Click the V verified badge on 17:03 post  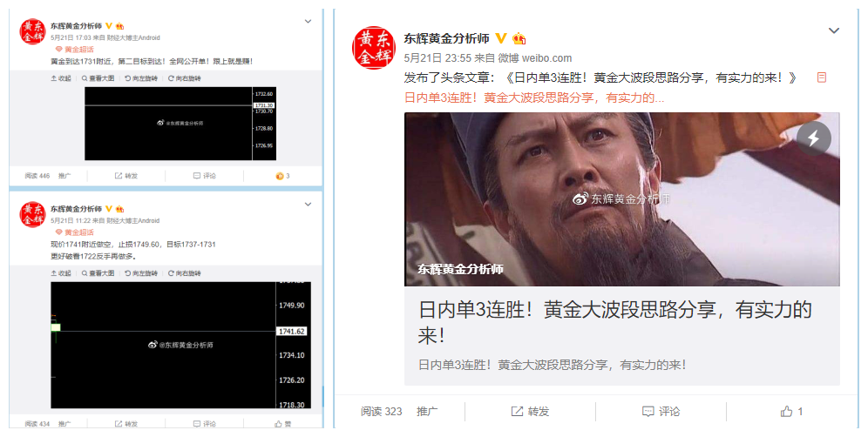pyautogui.click(x=109, y=25)
